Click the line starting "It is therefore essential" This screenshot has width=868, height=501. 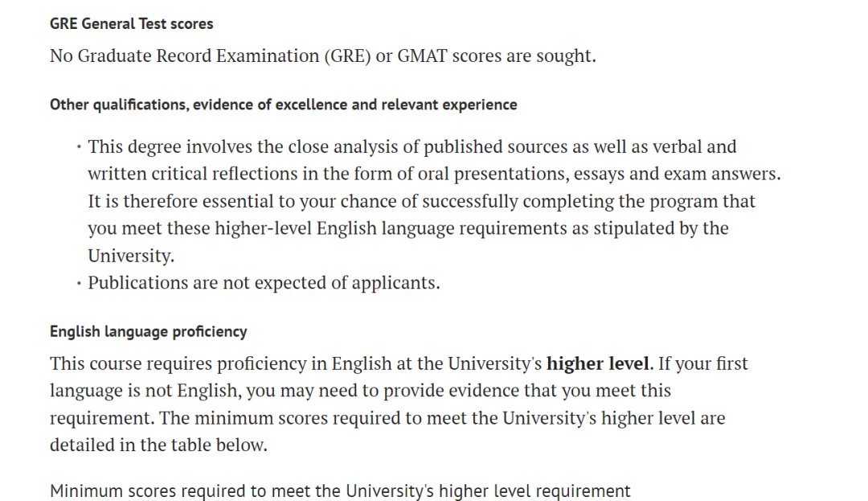pyautogui.click(x=421, y=201)
